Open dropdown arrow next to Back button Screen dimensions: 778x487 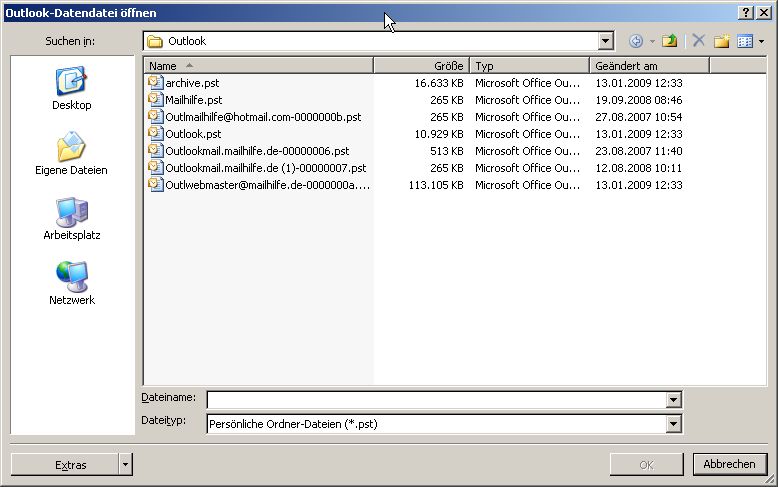(x=652, y=42)
